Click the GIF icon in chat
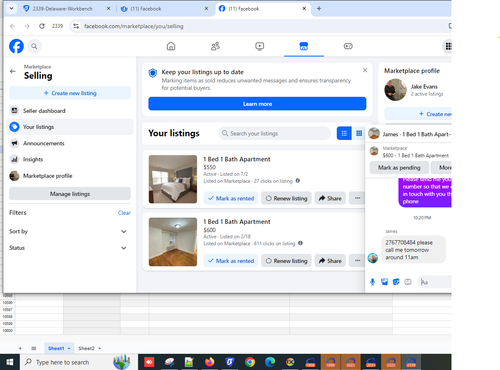This screenshot has height=370, width=500. pyautogui.click(x=408, y=282)
